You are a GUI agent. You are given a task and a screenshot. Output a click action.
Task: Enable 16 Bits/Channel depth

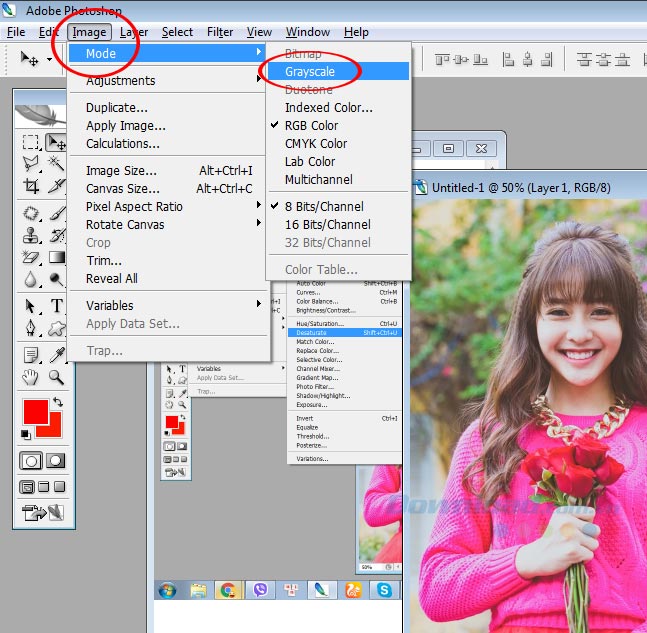point(327,224)
